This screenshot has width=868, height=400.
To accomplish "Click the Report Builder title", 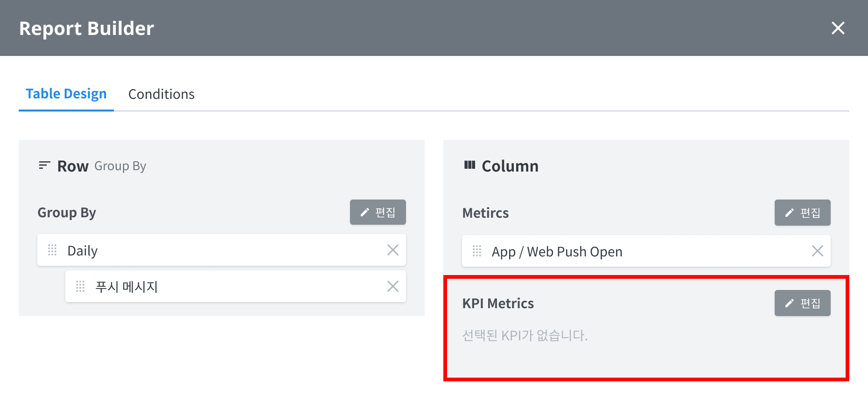I will click(86, 28).
